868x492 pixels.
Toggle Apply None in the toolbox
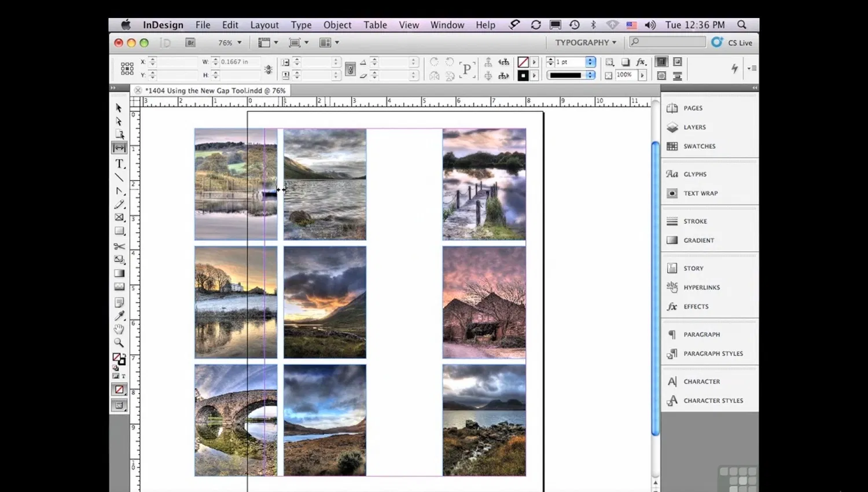pyautogui.click(x=119, y=390)
